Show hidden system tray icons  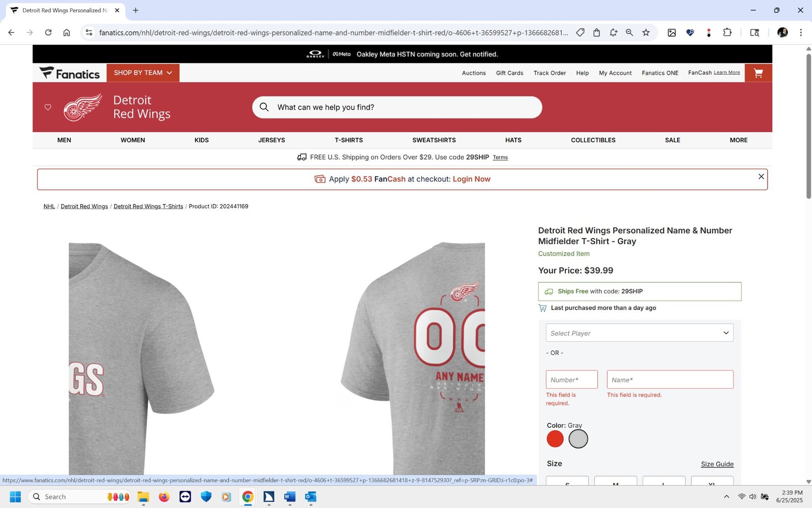click(x=726, y=497)
